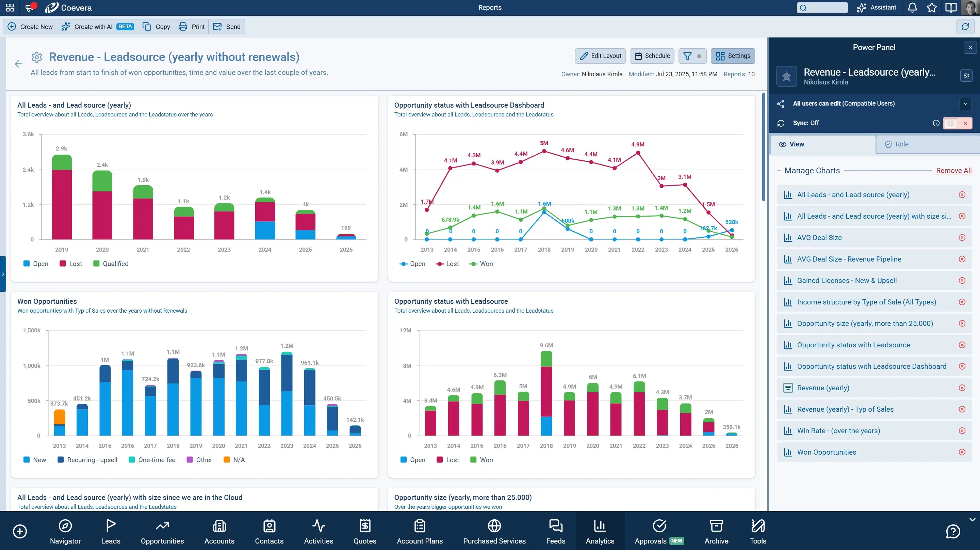The width and height of the screenshot is (980, 550).
Task: Click the refresh icon below the user avatar
Action: [x=965, y=27]
